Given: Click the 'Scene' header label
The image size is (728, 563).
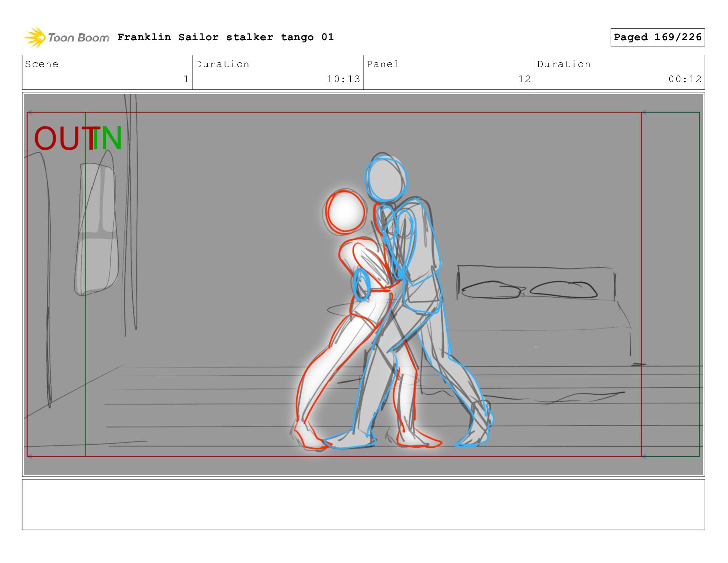Looking at the screenshot, I should (41, 64).
